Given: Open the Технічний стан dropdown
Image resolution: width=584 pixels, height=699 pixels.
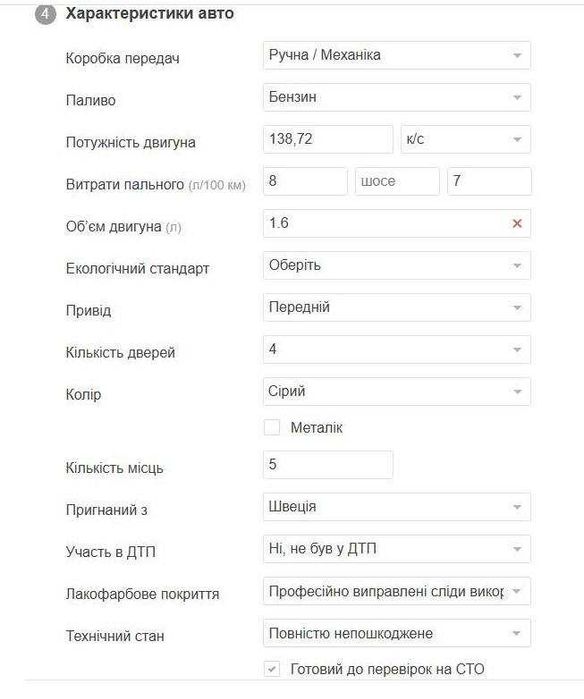Looking at the screenshot, I should click(397, 633).
